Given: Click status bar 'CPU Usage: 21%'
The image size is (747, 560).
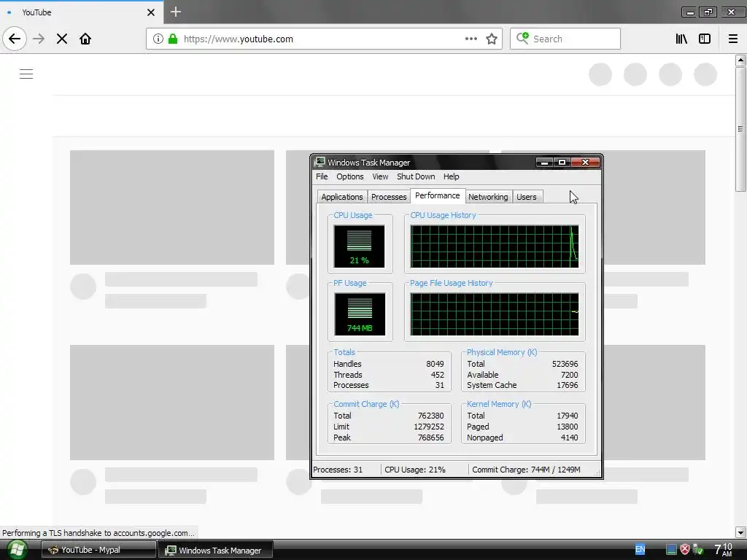Looking at the screenshot, I should point(415,470).
